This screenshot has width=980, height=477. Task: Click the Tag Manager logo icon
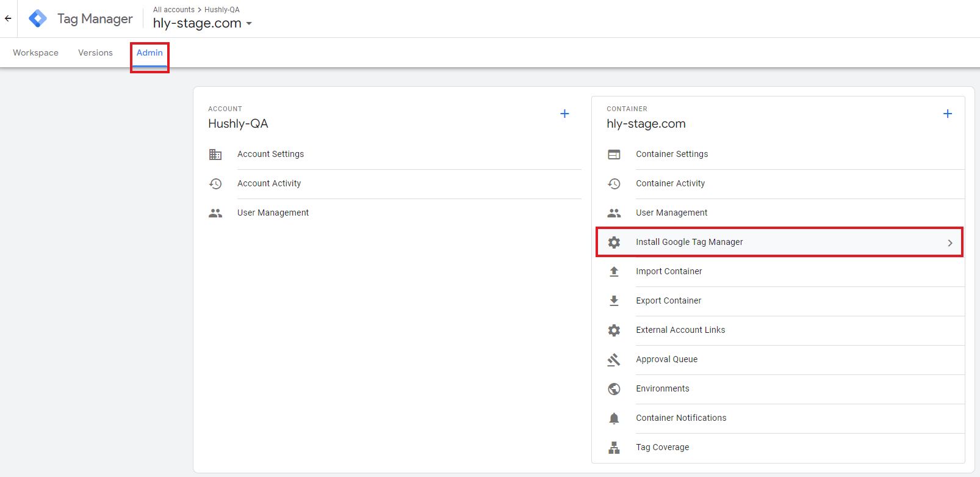(x=38, y=18)
